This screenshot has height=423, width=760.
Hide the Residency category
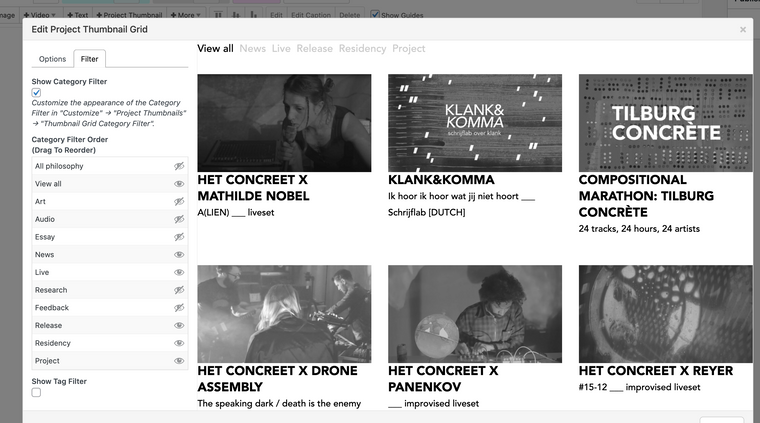click(179, 343)
